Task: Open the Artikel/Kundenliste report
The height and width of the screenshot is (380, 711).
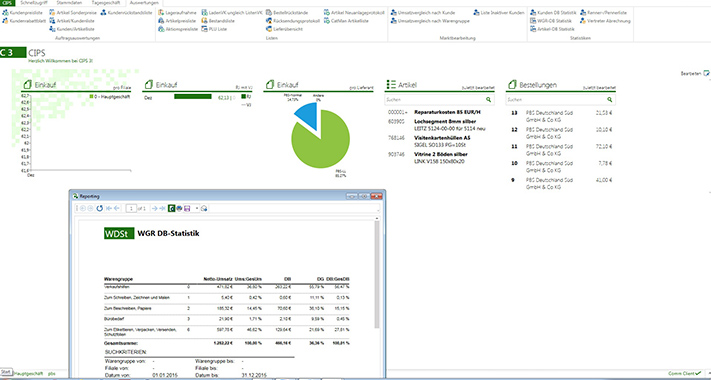Action: [72, 21]
